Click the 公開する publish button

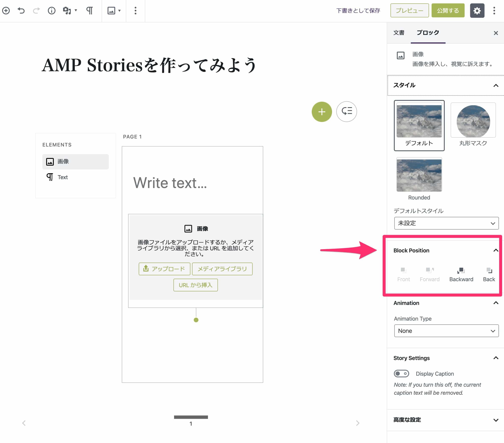point(448,11)
